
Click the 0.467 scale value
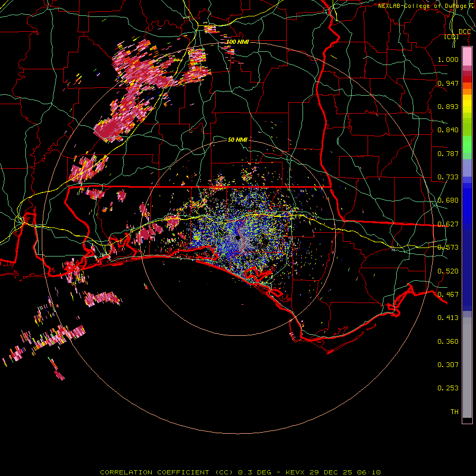tap(448, 295)
